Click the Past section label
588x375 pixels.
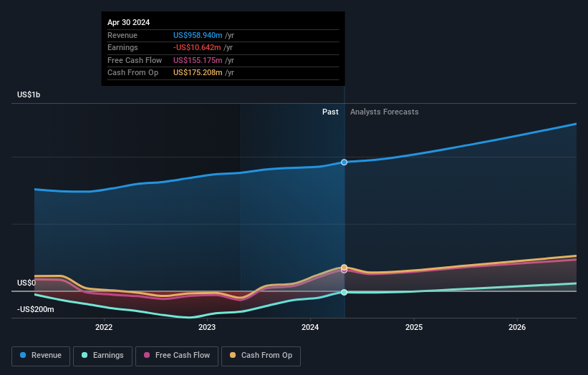(x=330, y=112)
